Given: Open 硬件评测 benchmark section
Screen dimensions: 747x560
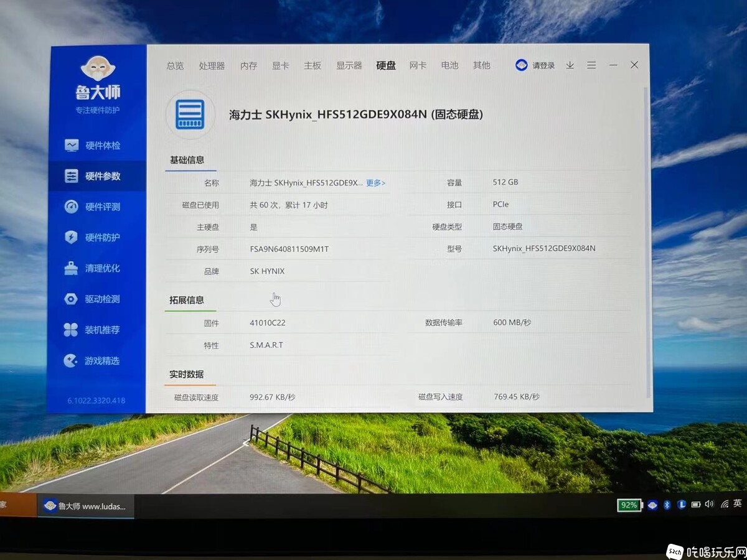Looking at the screenshot, I should click(x=92, y=207).
